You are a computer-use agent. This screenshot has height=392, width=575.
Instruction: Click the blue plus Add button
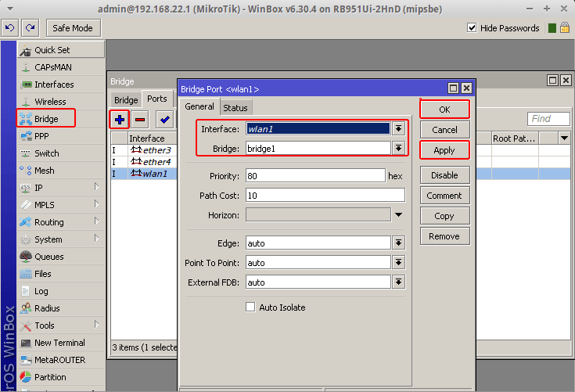click(x=120, y=120)
